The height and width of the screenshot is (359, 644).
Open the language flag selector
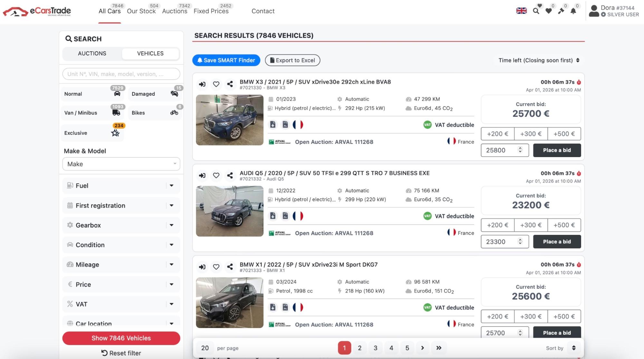(521, 11)
